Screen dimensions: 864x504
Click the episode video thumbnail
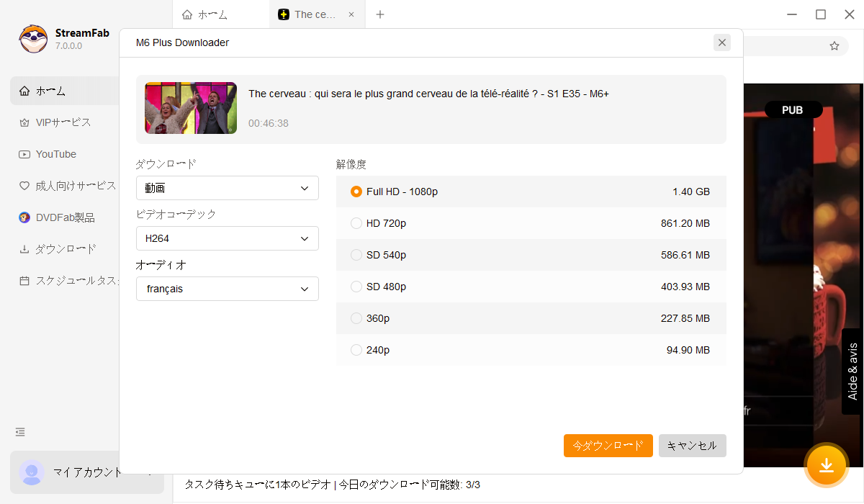coord(191,108)
